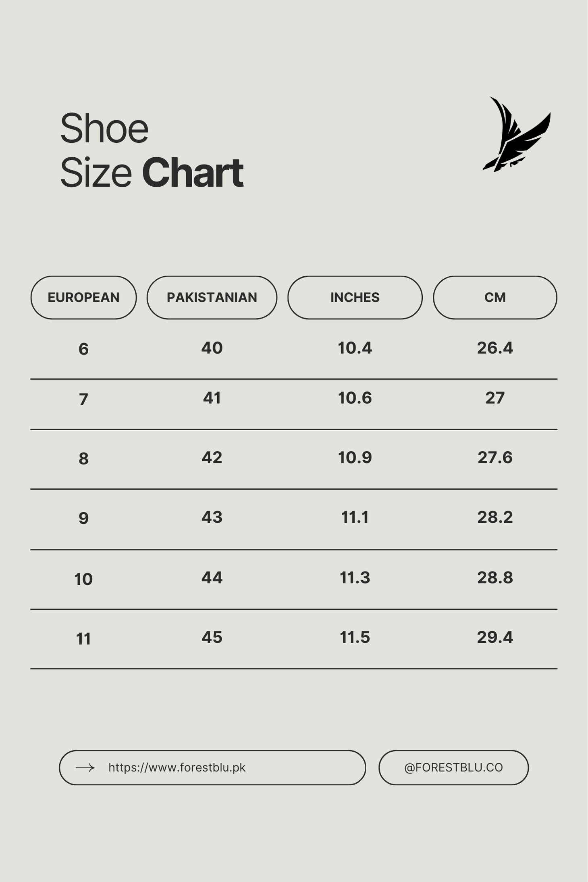
Task: Click Pakistanian size 45 value
Action: point(212,638)
